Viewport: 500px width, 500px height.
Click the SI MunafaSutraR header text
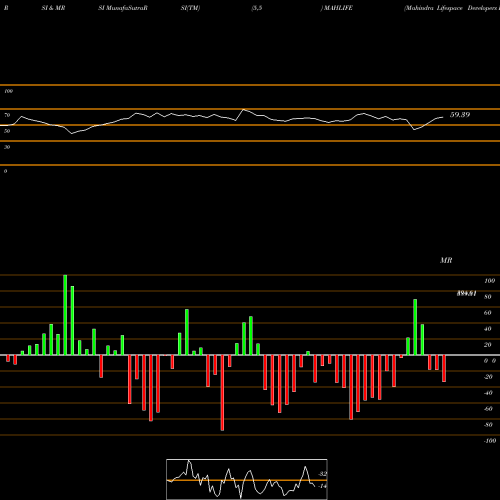coord(123,8)
